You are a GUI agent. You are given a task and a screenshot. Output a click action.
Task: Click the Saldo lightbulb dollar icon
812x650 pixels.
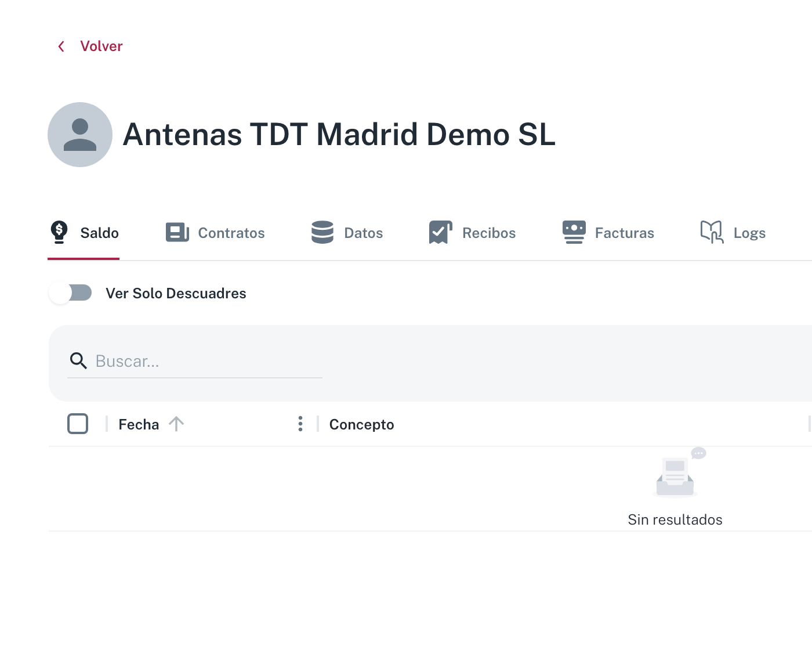[59, 232]
